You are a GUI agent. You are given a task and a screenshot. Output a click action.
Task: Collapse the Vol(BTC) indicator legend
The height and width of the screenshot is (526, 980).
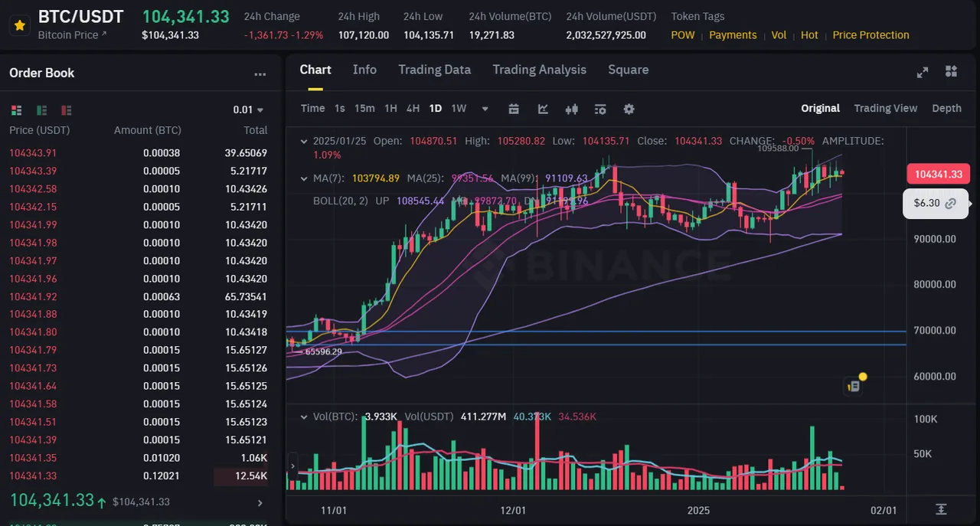click(x=305, y=417)
